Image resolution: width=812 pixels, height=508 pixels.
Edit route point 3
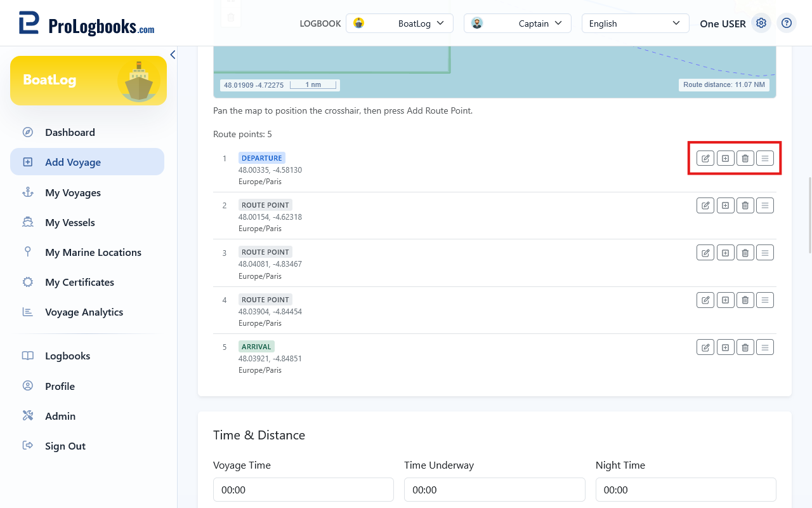pos(705,253)
